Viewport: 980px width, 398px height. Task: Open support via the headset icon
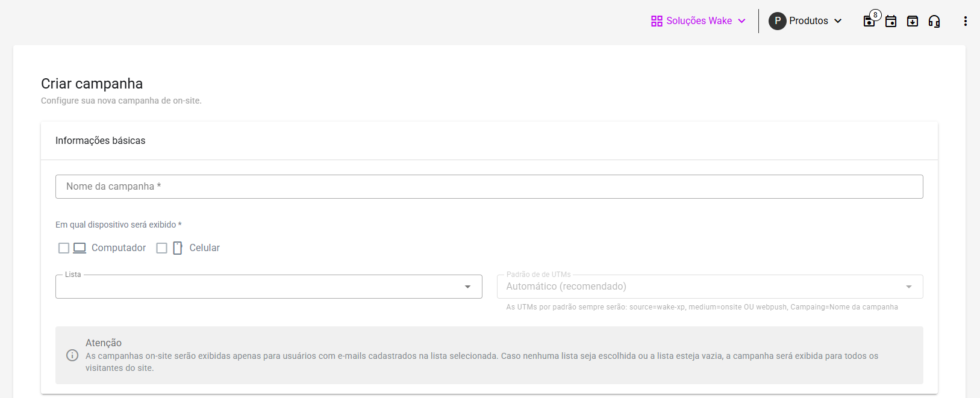click(x=934, y=21)
